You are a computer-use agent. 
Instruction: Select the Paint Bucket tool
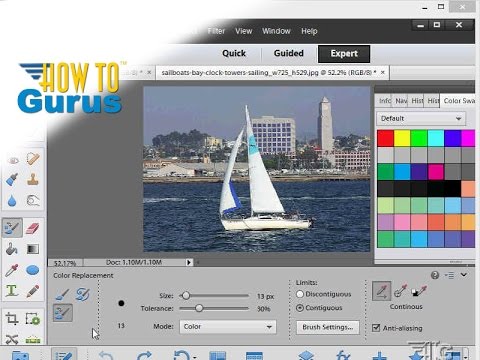point(13,249)
